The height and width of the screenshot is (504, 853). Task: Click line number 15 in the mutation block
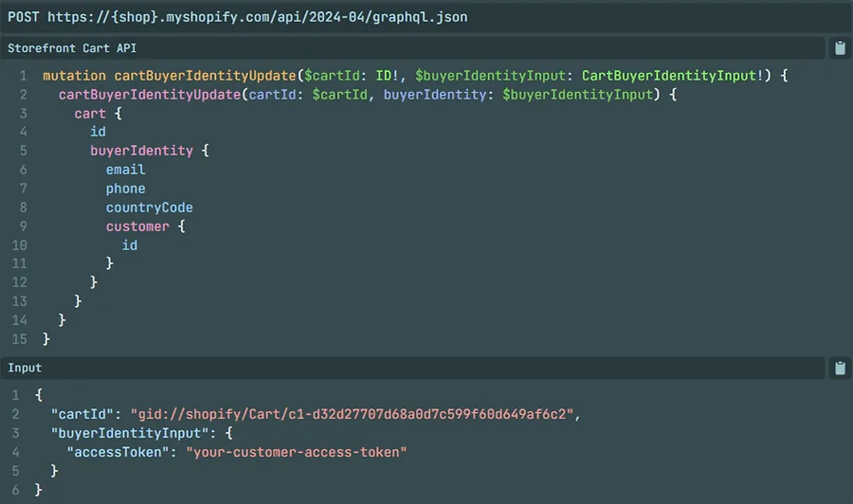point(19,339)
